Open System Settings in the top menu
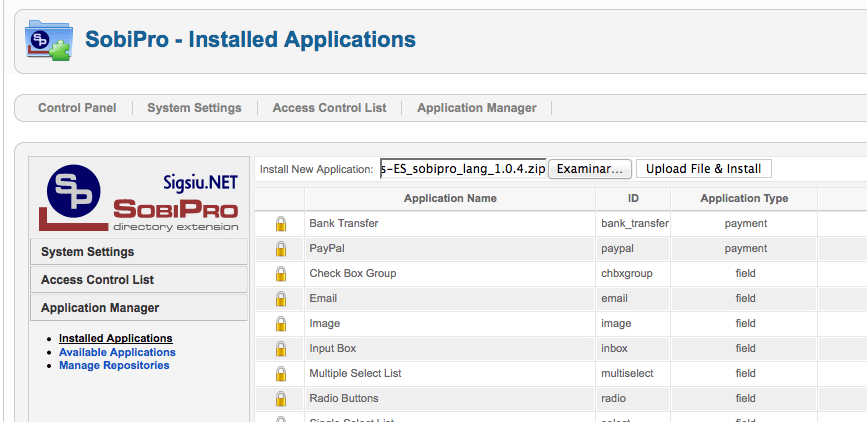867x422 pixels. (194, 108)
